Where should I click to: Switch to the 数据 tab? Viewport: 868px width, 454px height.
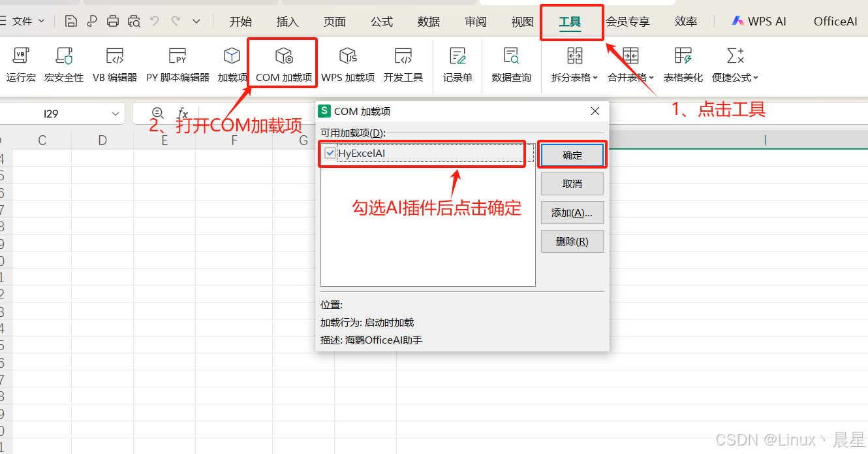(x=429, y=22)
